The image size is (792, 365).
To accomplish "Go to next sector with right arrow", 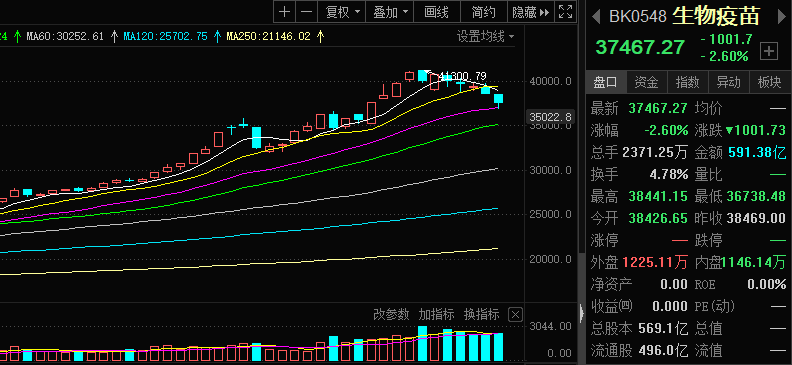I will [x=781, y=17].
